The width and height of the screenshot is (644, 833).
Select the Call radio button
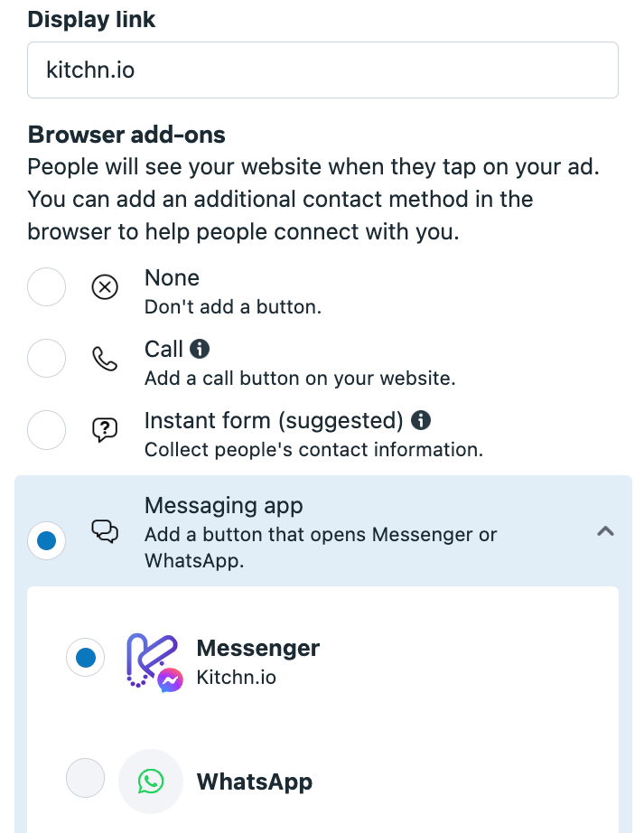(x=47, y=358)
